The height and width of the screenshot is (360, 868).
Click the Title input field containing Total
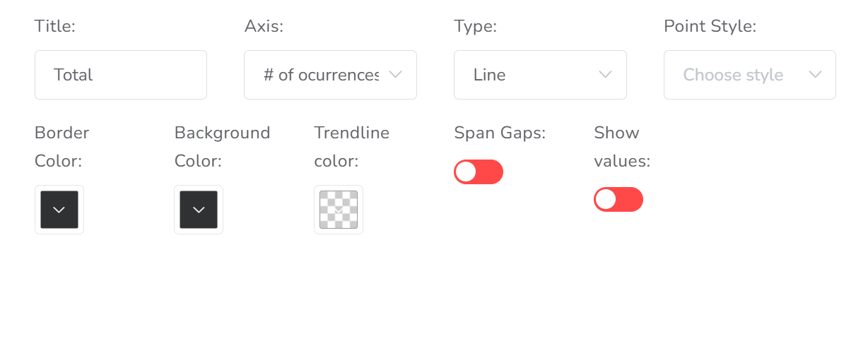click(x=120, y=75)
